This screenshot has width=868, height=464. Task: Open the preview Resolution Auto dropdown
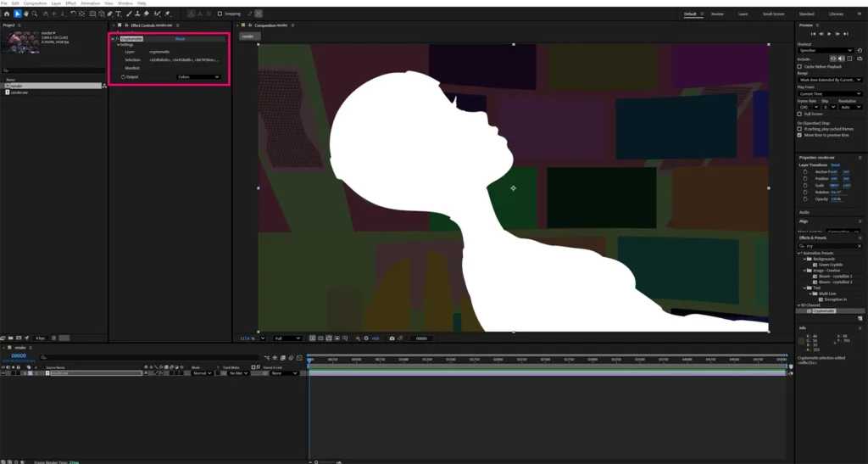pyautogui.click(x=851, y=107)
